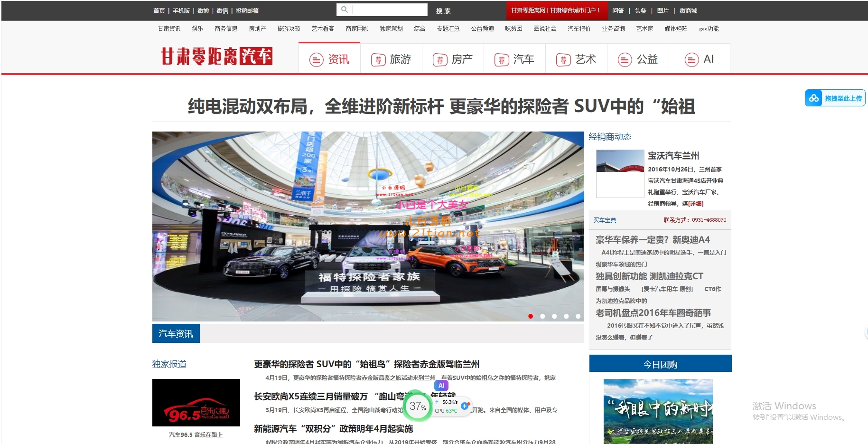868x444 pixels.
Task: Click the blue plus icon on floating widget
Action: pos(465,406)
